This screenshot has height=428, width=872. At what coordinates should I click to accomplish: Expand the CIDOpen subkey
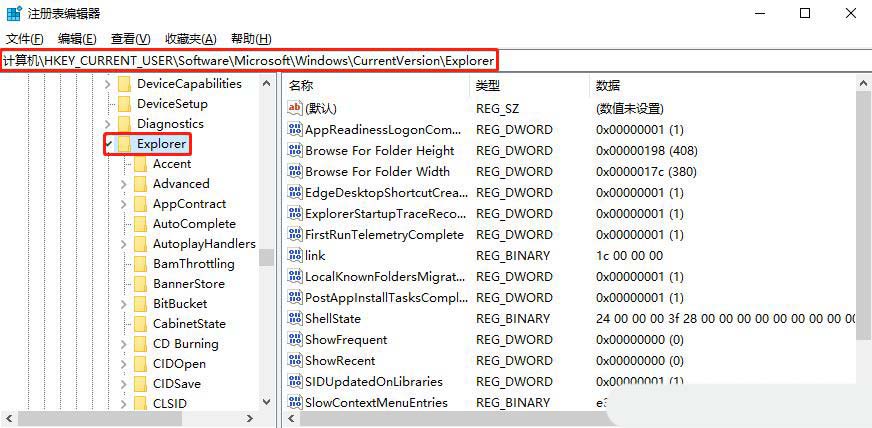pos(123,364)
